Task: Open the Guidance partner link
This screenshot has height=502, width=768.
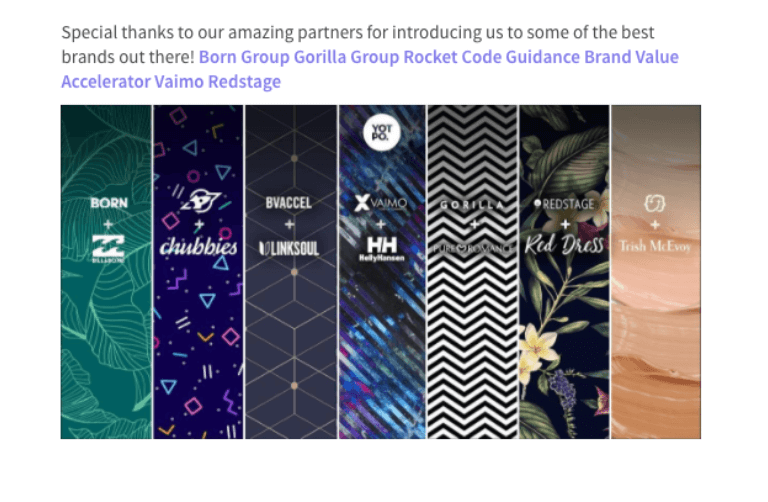Action: 543,57
